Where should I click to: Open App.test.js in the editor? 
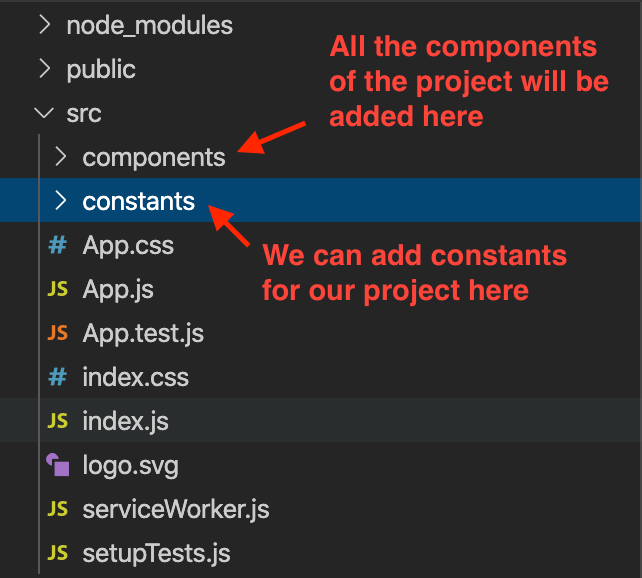143,334
